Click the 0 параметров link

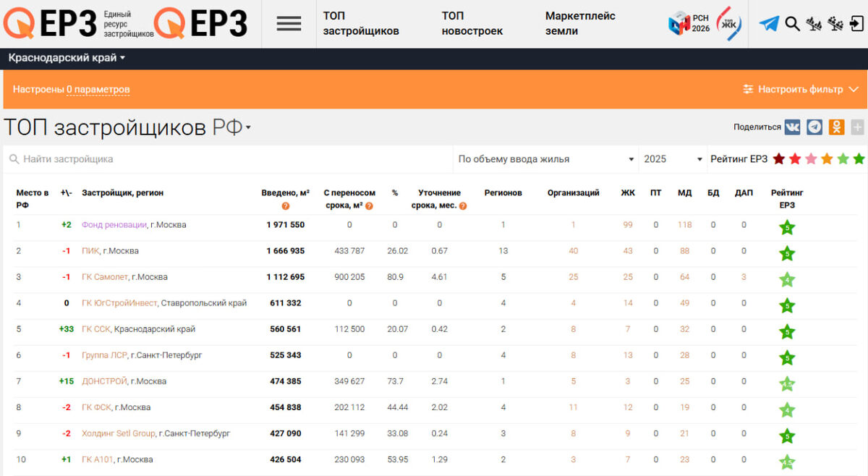[x=98, y=90]
